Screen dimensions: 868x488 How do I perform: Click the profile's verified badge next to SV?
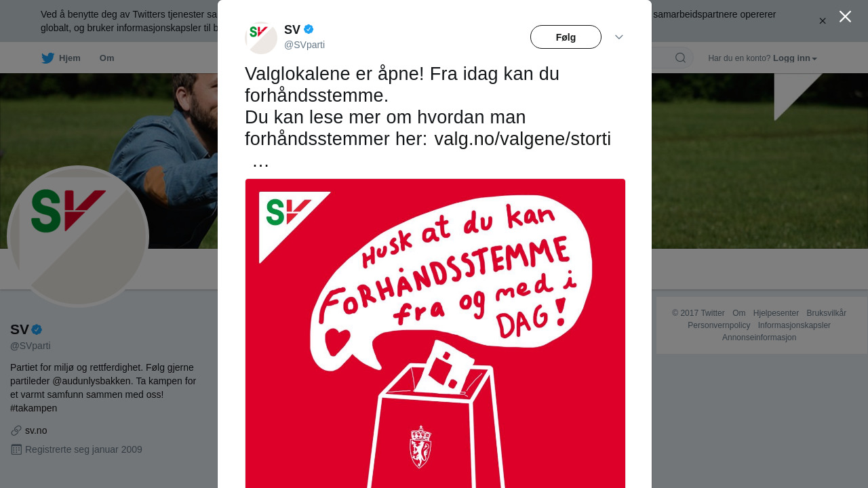pyautogui.click(x=37, y=330)
